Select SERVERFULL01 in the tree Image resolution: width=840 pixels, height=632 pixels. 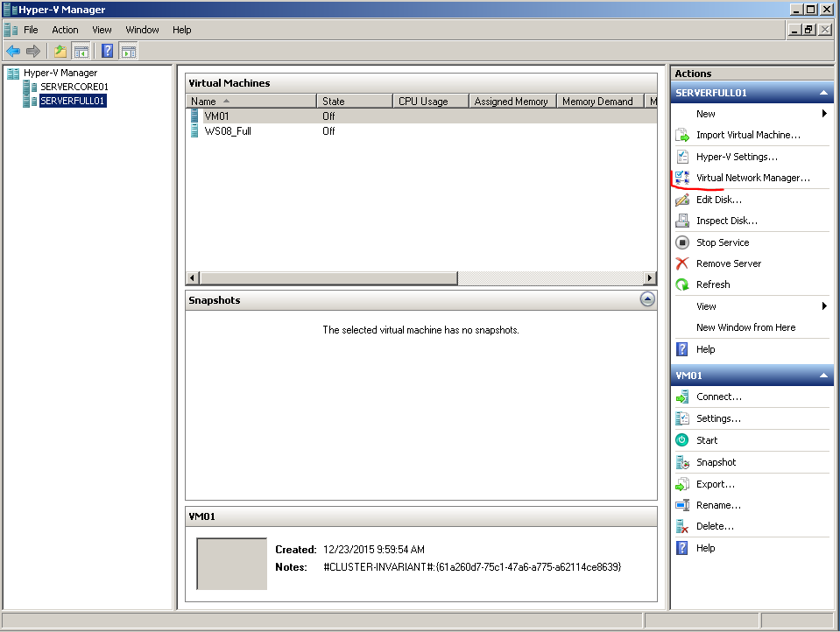tap(73, 101)
